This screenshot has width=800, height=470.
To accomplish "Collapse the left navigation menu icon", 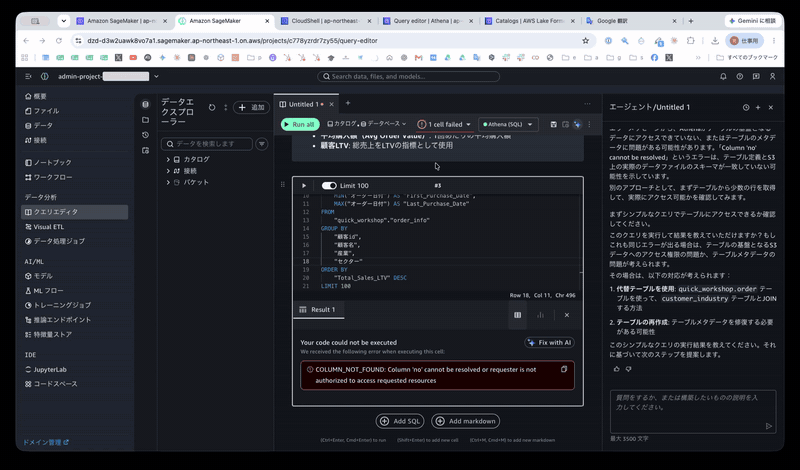I will pyautogui.click(x=28, y=77).
